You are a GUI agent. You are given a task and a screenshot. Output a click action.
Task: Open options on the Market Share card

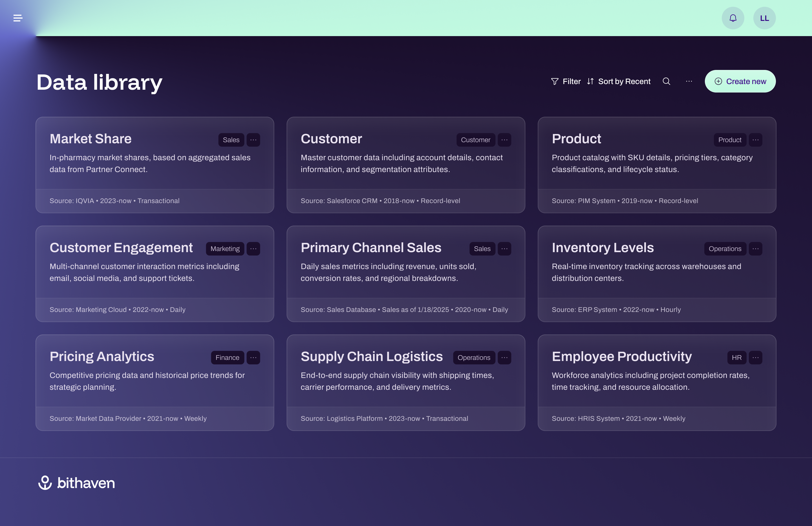pos(253,140)
